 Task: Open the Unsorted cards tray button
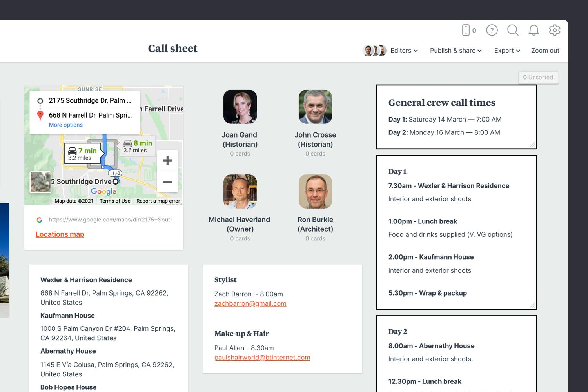pos(538,78)
